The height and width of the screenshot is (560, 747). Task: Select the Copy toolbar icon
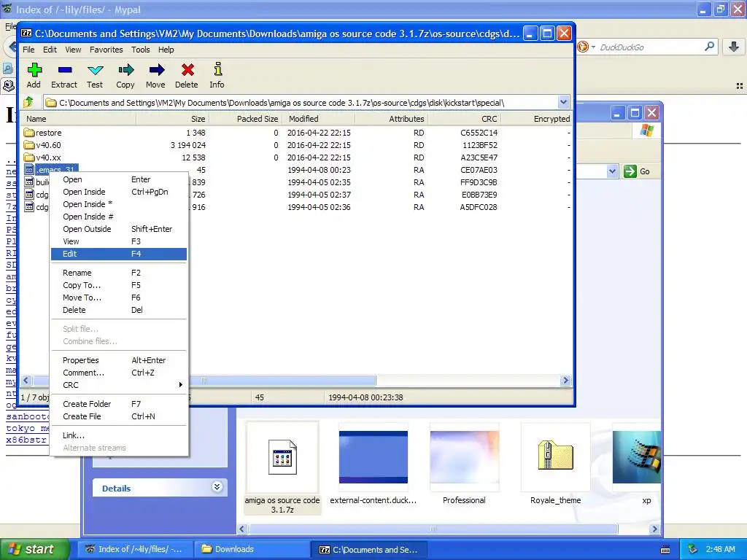(x=125, y=71)
